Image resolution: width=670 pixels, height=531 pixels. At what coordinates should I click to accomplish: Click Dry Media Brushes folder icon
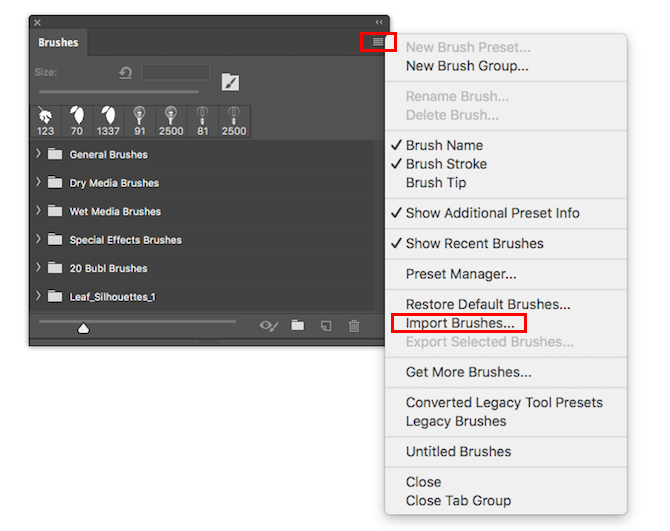[55, 182]
